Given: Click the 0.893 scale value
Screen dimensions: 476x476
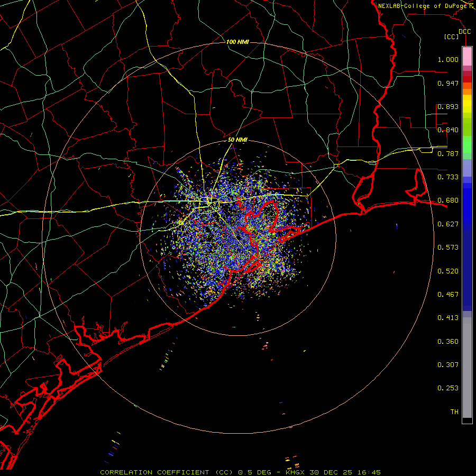Looking at the screenshot, I should [448, 106].
